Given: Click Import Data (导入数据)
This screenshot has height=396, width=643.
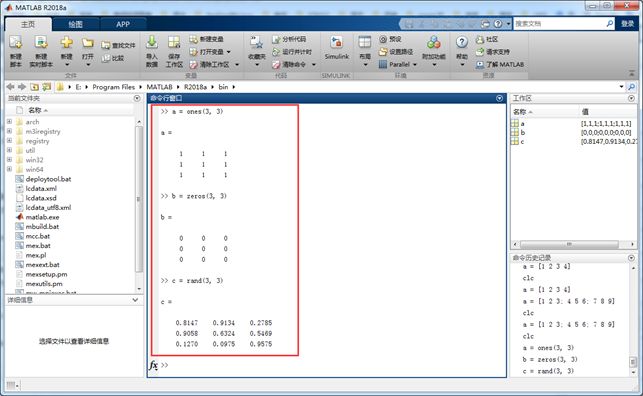Looking at the screenshot, I should tap(152, 51).
